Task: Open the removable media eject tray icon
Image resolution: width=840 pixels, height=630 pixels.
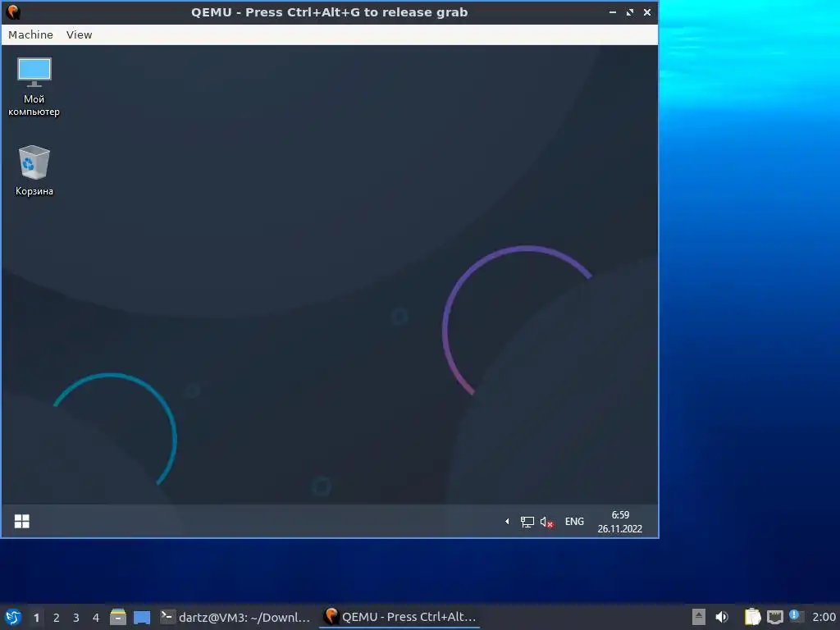Action: [x=699, y=617]
